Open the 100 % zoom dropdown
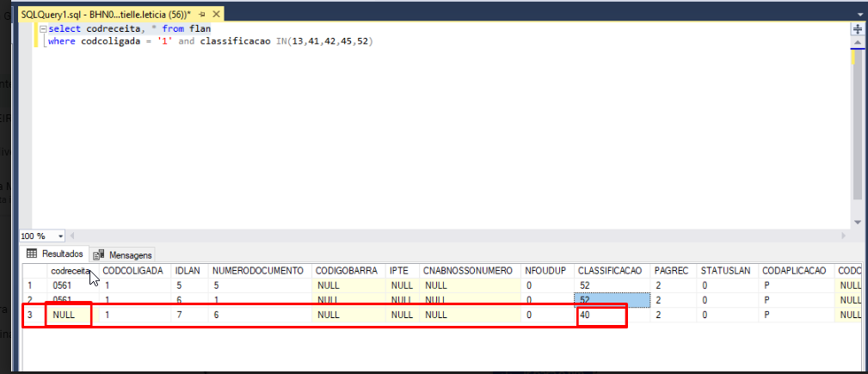 [60, 236]
